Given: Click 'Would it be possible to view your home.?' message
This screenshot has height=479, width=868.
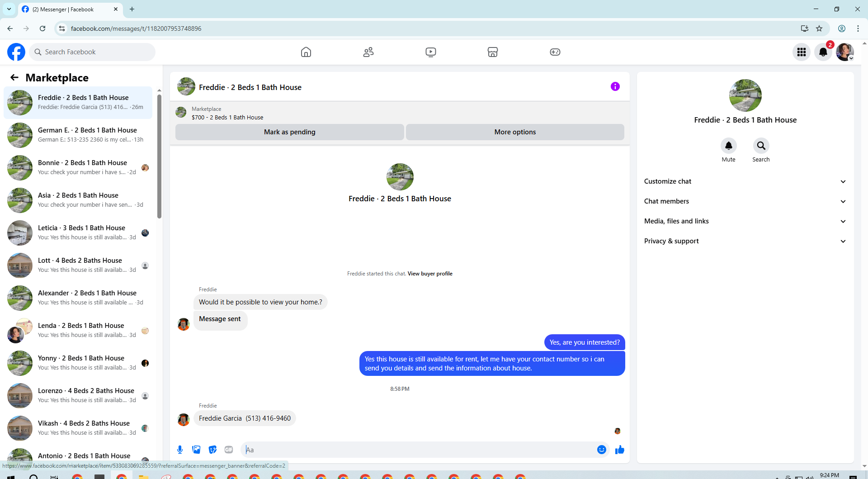Looking at the screenshot, I should (x=260, y=302).
